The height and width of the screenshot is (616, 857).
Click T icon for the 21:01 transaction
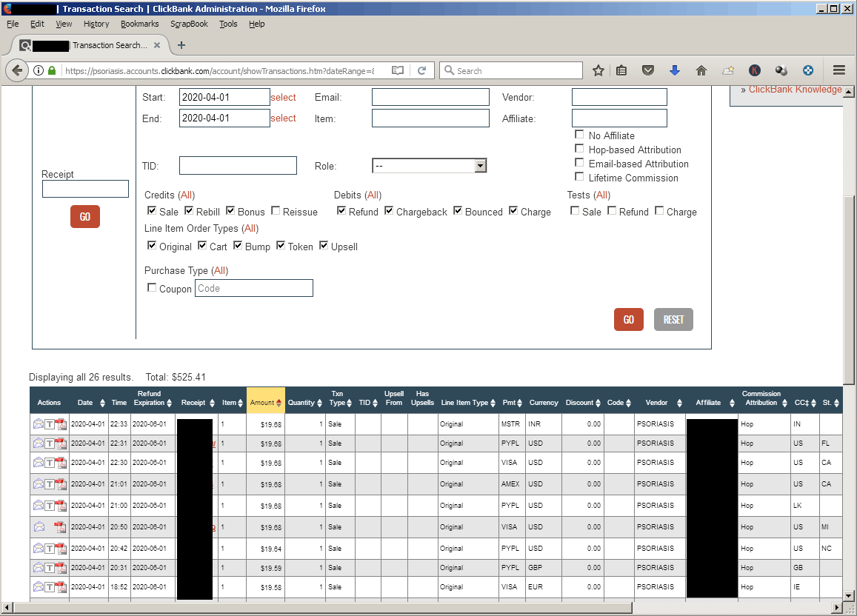(x=49, y=484)
